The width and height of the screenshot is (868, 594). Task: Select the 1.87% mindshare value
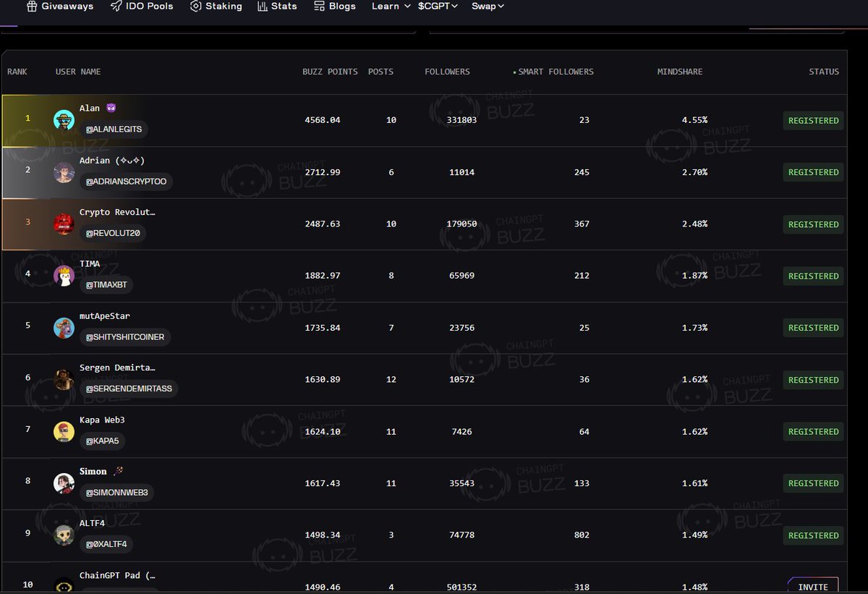[x=694, y=276]
